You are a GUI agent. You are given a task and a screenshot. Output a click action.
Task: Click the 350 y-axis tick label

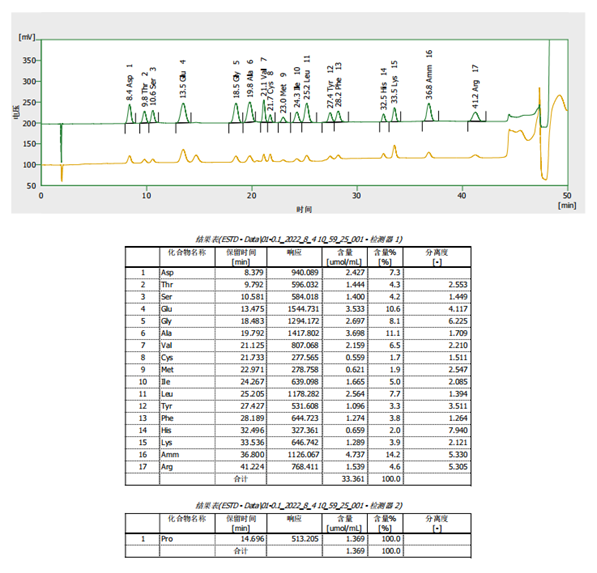coord(29,61)
